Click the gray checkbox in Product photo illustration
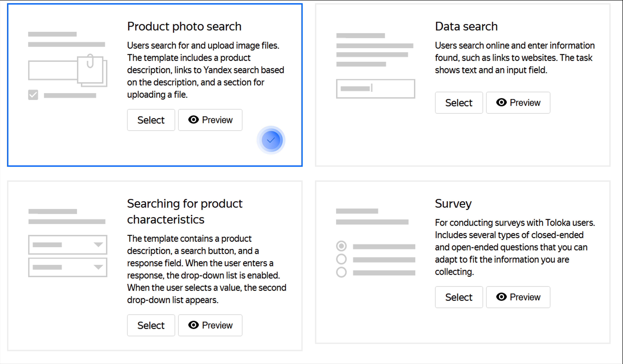 [x=33, y=95]
